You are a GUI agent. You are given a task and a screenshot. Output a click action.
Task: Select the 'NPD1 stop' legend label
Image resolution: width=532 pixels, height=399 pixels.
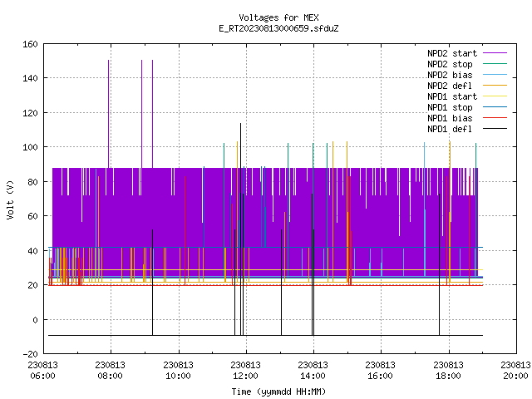(450, 107)
